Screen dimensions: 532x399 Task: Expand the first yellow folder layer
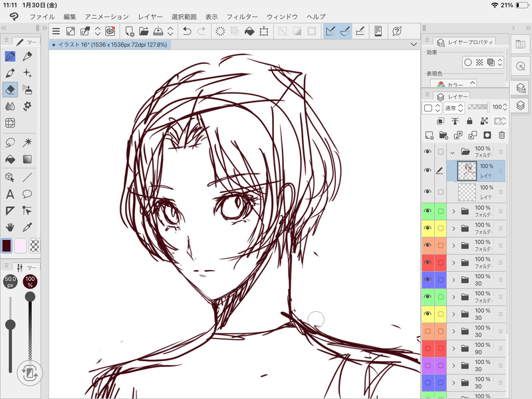click(x=454, y=229)
